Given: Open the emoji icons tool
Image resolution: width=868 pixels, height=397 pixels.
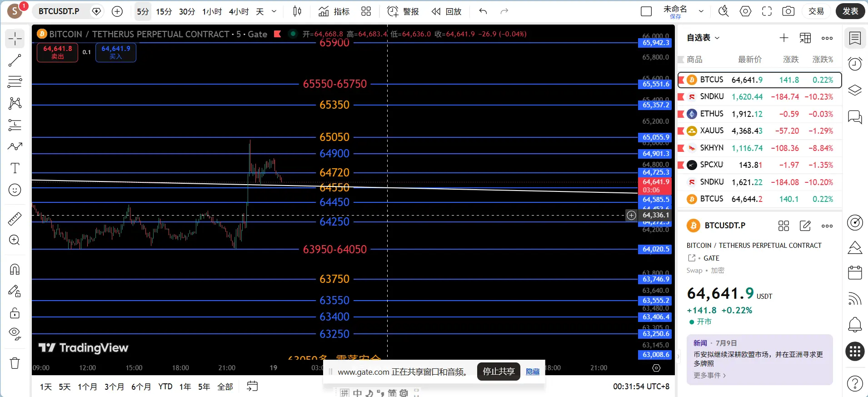Looking at the screenshot, I should 15,190.
